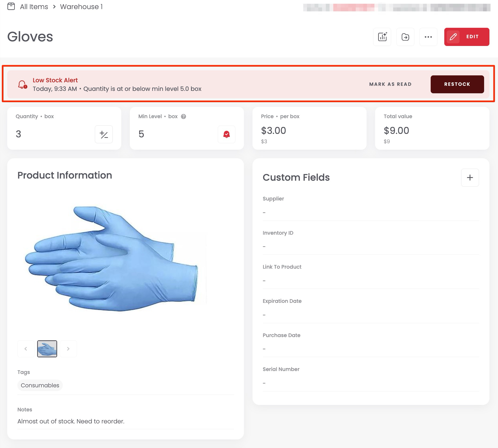Go to All Items in breadcrumb

[34, 7]
